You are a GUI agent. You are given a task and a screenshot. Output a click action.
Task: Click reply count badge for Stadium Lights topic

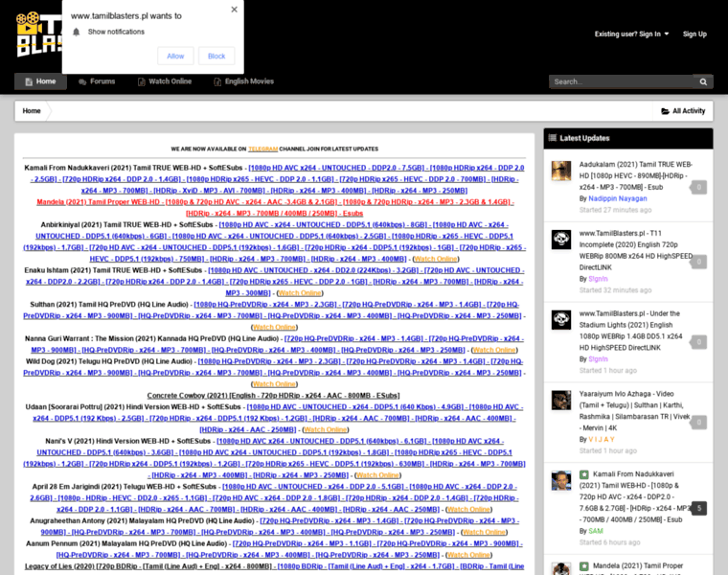pos(698,342)
